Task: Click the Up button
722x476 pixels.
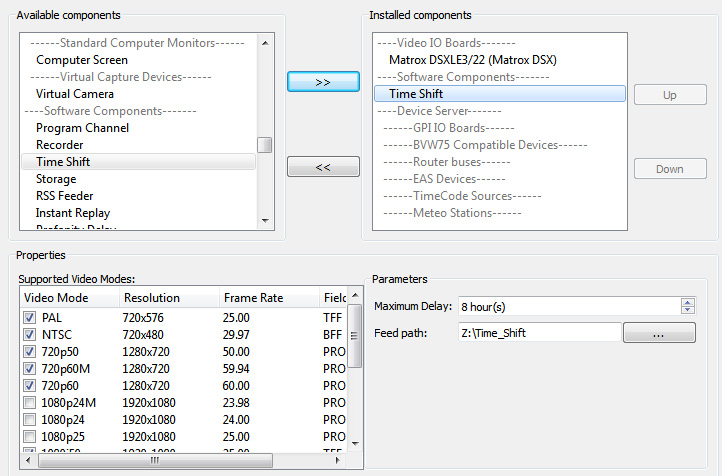Action: [x=670, y=95]
